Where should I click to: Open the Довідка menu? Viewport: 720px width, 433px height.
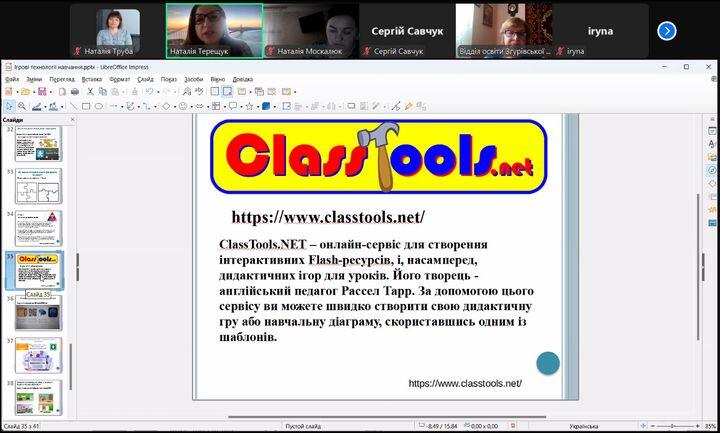coord(242,79)
